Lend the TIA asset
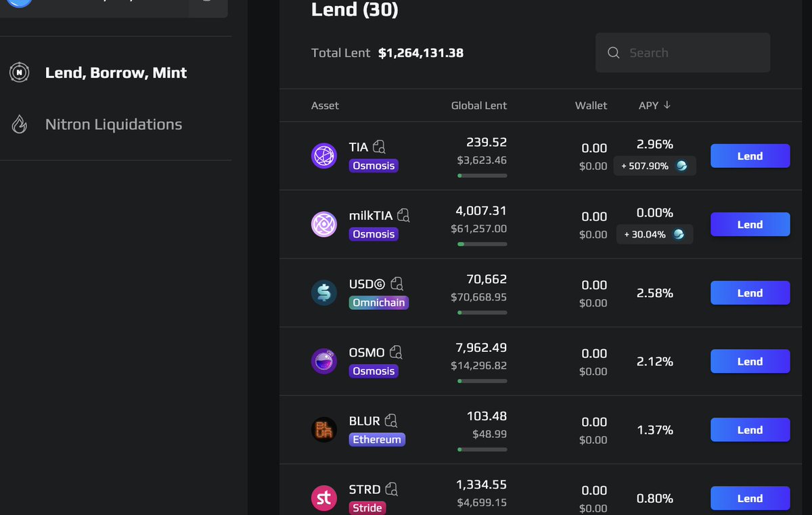The image size is (812, 515). 750,156
